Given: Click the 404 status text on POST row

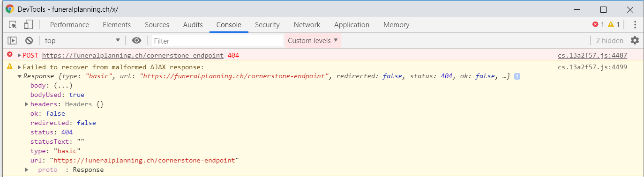Looking at the screenshot, I should click(x=233, y=55).
